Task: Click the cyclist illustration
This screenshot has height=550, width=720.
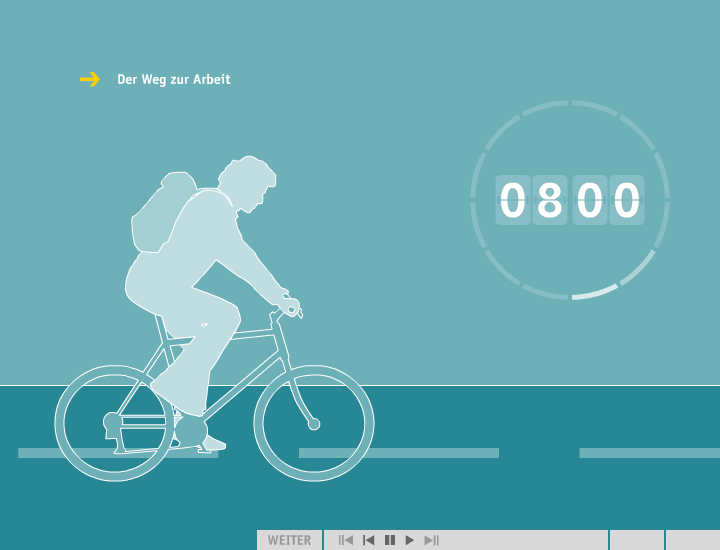Action: [x=214, y=319]
